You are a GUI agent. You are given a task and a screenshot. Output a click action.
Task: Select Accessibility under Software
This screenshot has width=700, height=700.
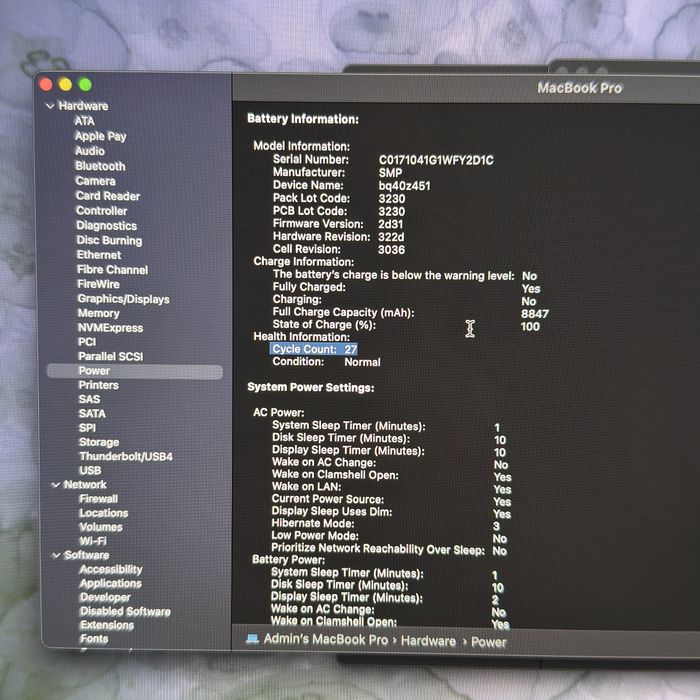111,569
